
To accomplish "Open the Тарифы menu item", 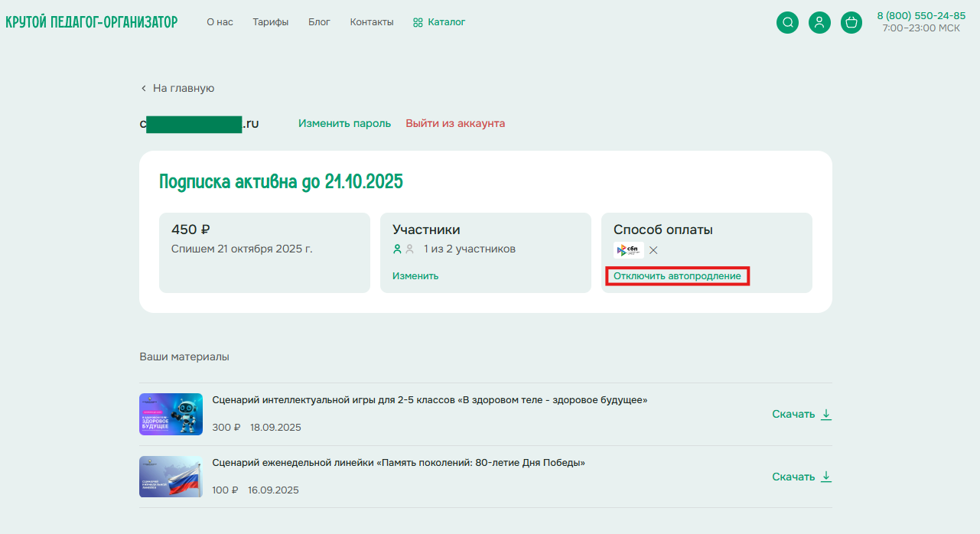I will pos(271,22).
